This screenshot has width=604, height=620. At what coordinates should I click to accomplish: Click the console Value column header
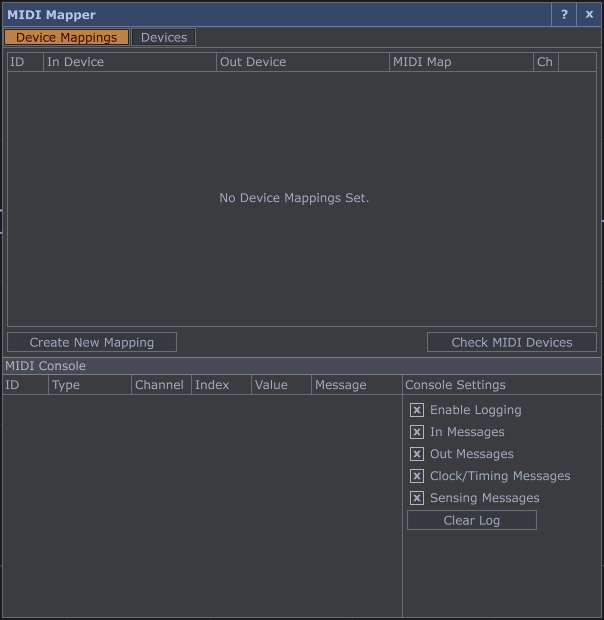[280, 385]
